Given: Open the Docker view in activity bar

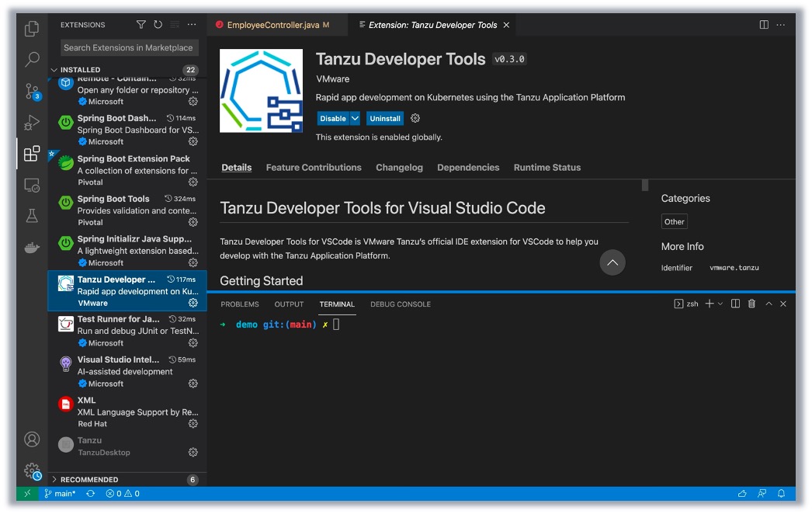Looking at the screenshot, I should click(x=32, y=248).
